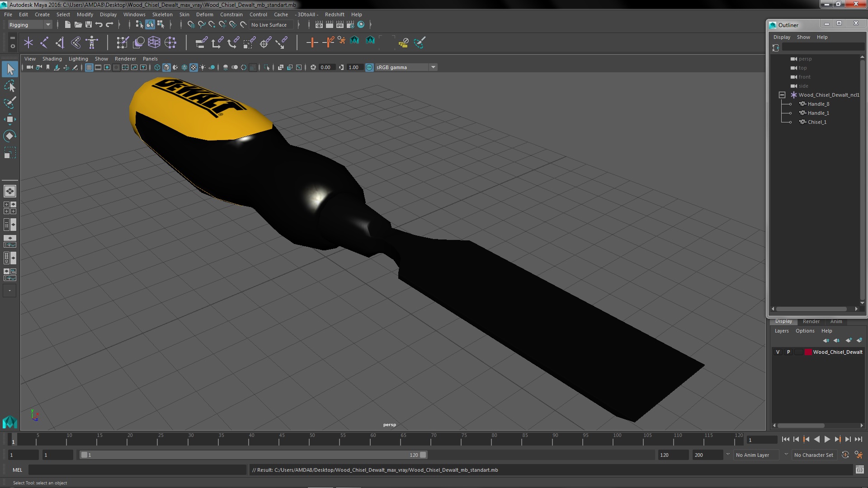The image size is (868, 488).
Task: Open the viewport Shading menu
Action: point(52,59)
